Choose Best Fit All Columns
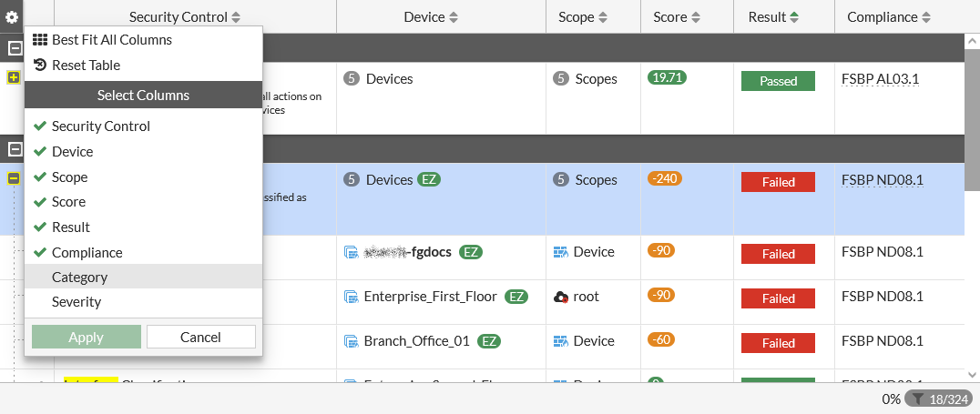This screenshot has height=414, width=980. (111, 40)
